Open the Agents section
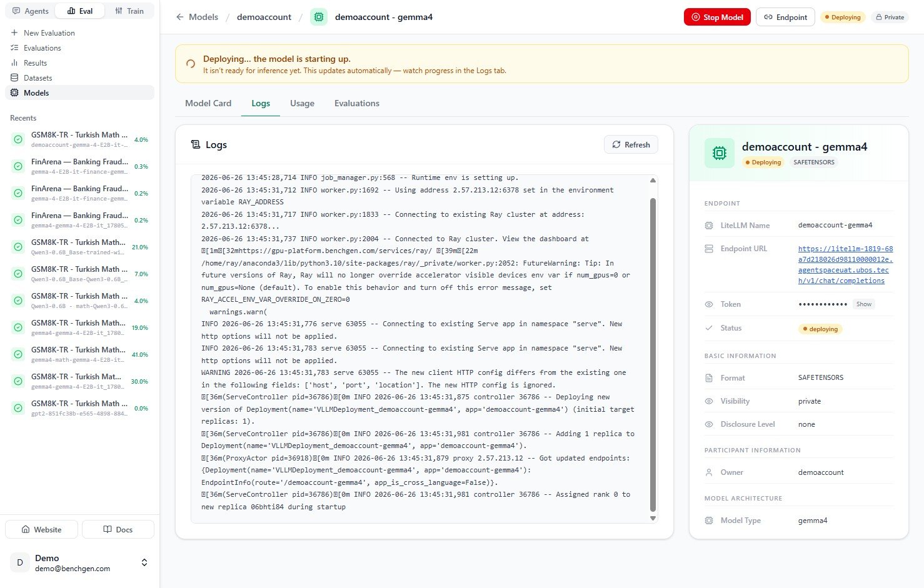The image size is (924, 588). pos(30,11)
